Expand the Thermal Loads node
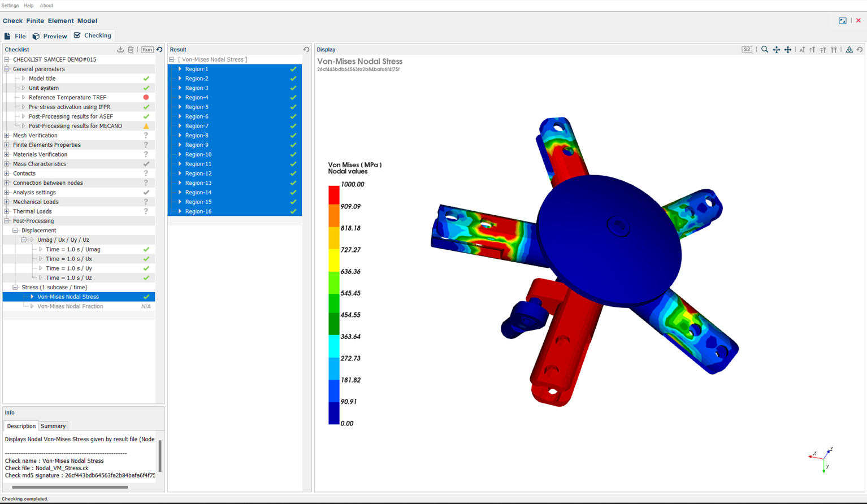The width and height of the screenshot is (867, 504). click(x=7, y=211)
